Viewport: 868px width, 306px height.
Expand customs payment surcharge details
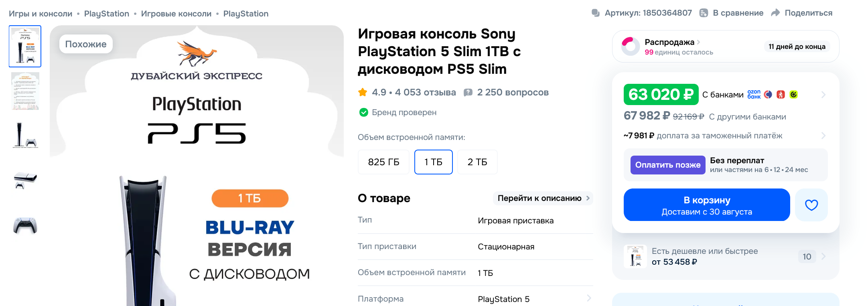(x=823, y=136)
